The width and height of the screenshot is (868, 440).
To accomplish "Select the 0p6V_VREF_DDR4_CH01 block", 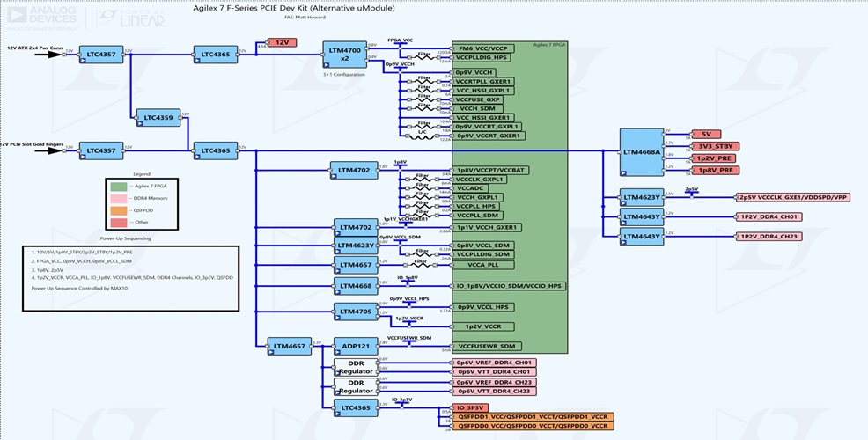I will pos(493,363).
